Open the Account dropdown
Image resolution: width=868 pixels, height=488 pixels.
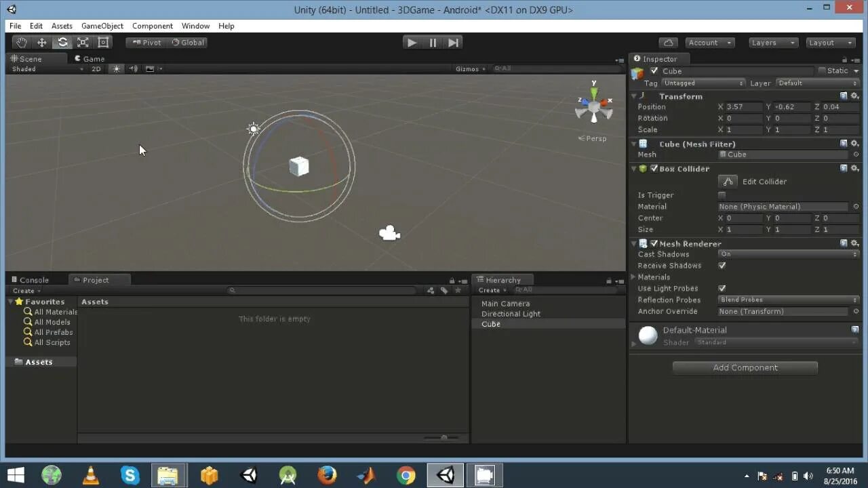(709, 43)
